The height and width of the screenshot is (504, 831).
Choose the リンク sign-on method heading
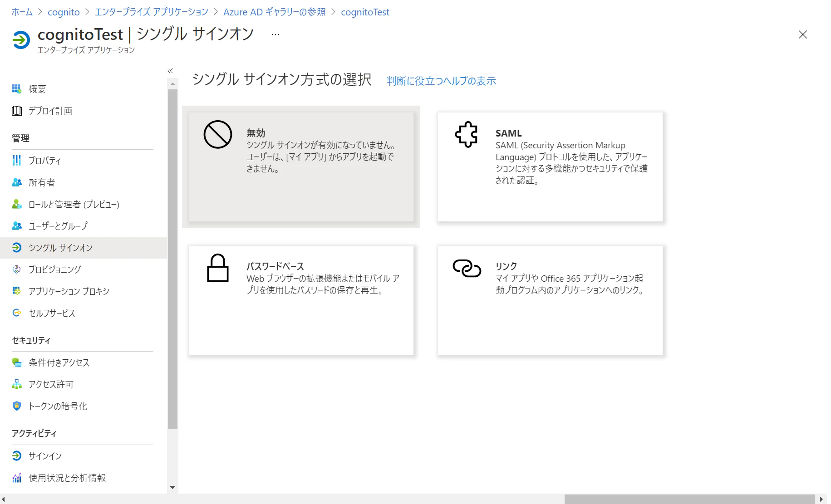[x=506, y=266]
